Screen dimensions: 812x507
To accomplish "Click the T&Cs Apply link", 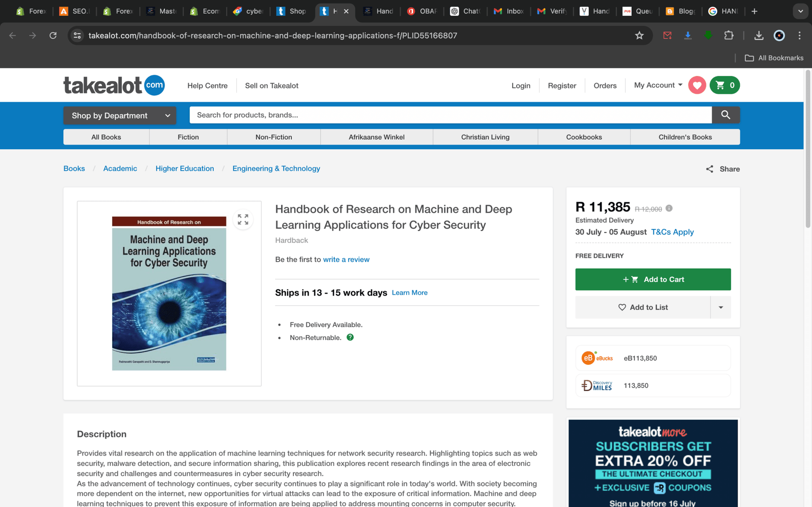I will point(672,232).
